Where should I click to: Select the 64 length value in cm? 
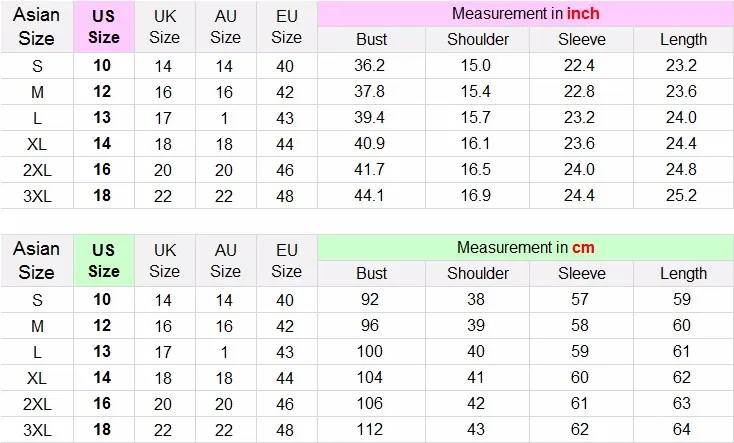coord(683,429)
